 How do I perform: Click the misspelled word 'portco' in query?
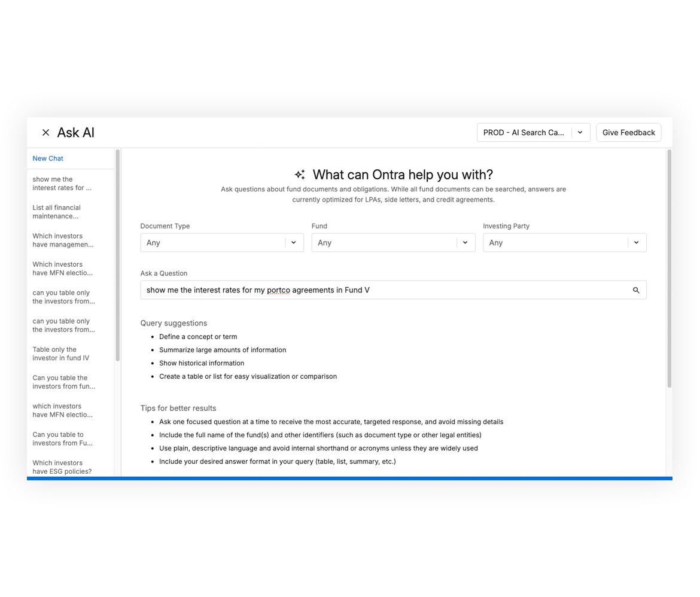click(x=279, y=290)
